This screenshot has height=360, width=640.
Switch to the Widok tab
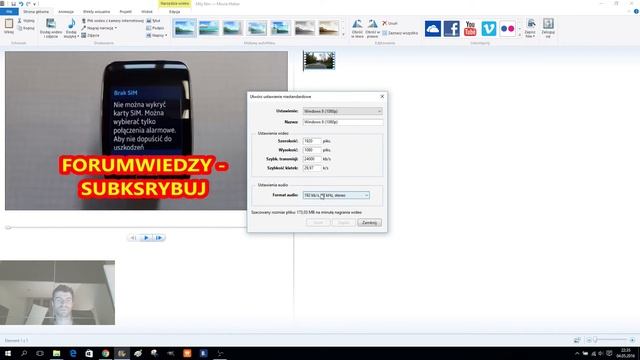147,12
